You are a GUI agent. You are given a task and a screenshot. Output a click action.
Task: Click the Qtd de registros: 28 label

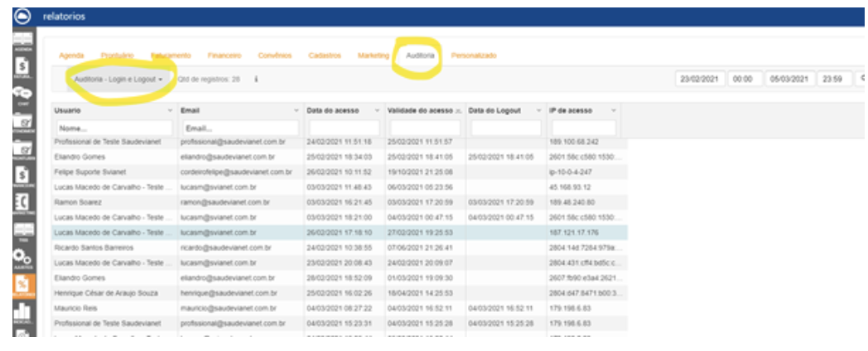(x=209, y=79)
